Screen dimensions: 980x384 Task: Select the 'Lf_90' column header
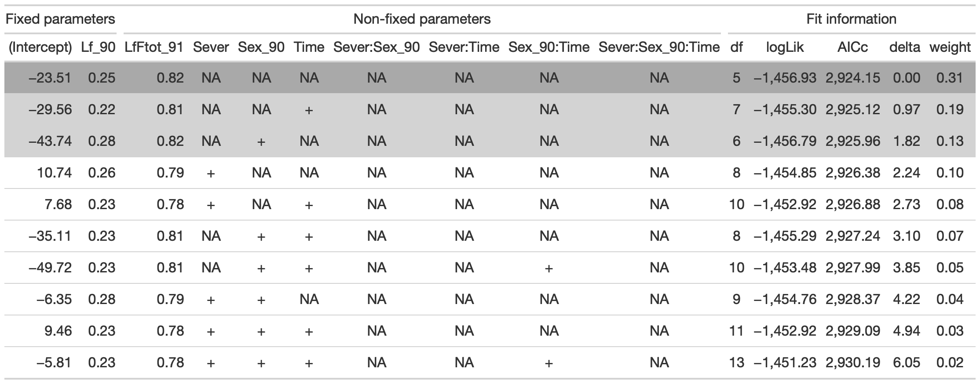point(98,47)
